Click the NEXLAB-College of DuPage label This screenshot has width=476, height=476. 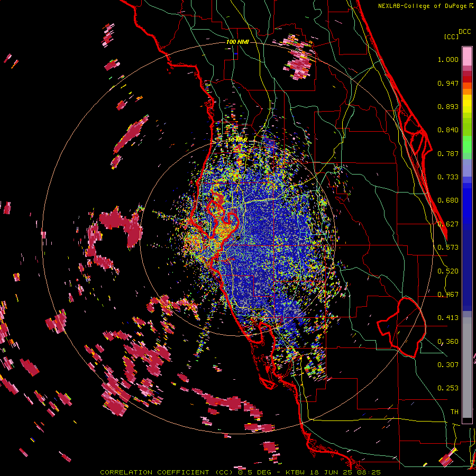click(x=422, y=6)
